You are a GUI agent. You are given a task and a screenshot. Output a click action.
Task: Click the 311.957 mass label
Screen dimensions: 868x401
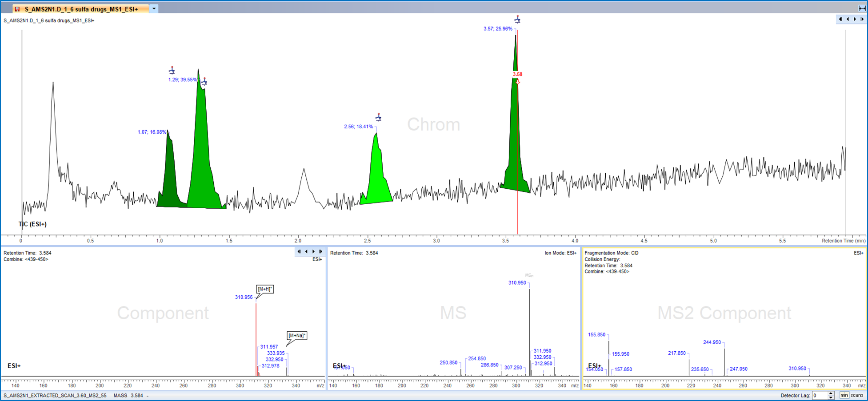269,347
